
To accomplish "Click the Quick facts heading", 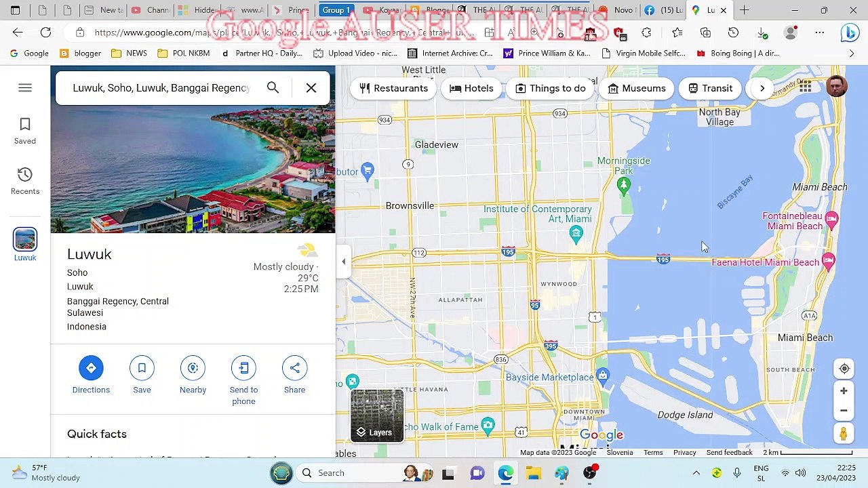I will (x=97, y=434).
